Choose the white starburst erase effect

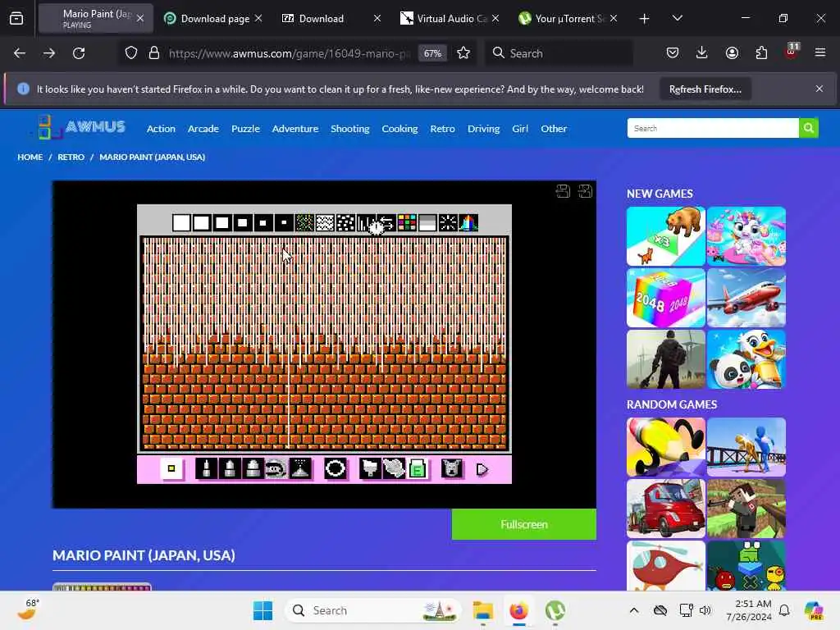448,222
